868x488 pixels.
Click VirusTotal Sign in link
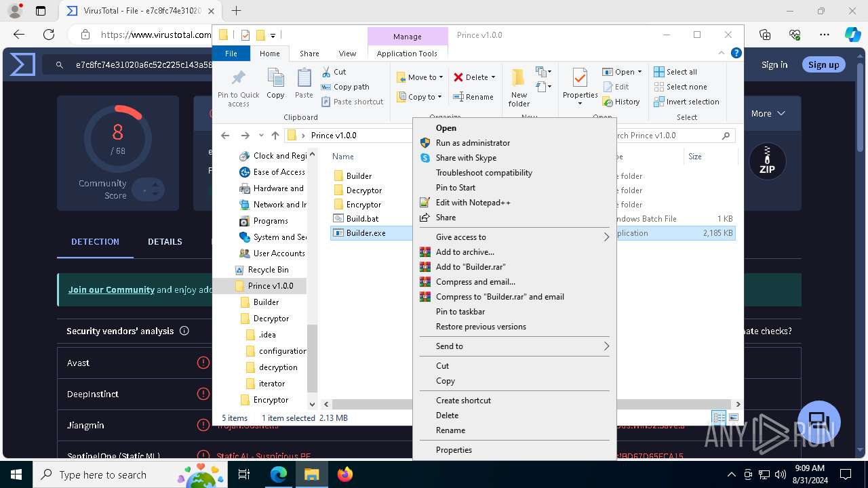click(774, 65)
